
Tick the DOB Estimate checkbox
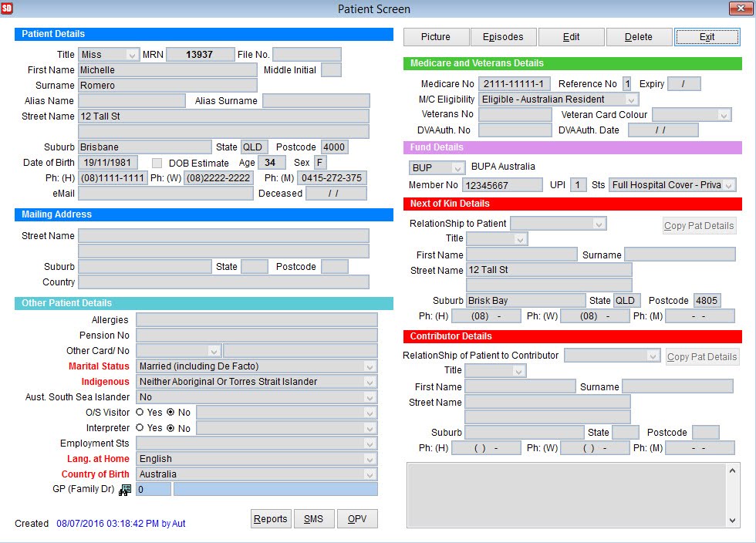pyautogui.click(x=157, y=163)
